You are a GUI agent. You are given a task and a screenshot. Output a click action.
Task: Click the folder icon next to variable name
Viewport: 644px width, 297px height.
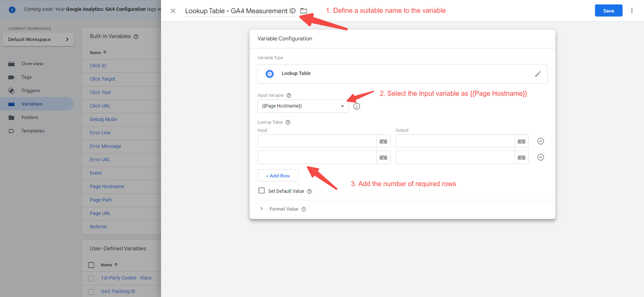[304, 11]
